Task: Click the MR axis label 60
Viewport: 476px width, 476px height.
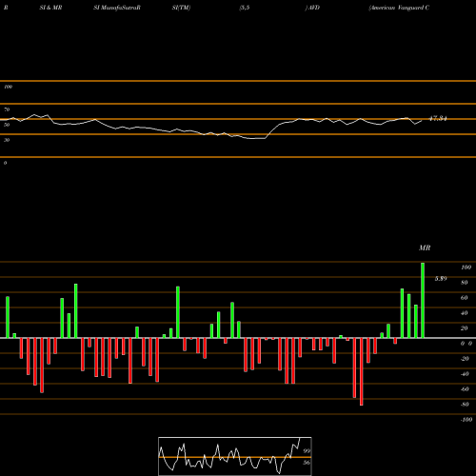Action: 465,298
